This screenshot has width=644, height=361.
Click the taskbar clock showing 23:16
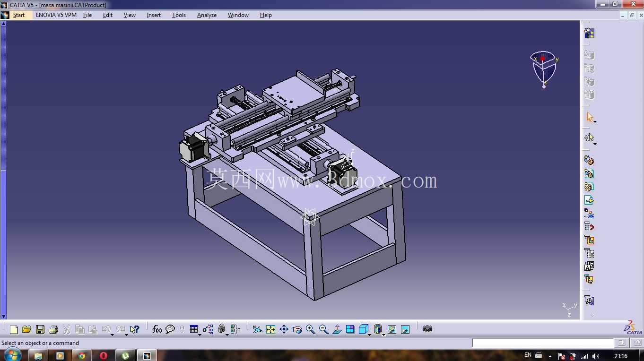coord(621,356)
